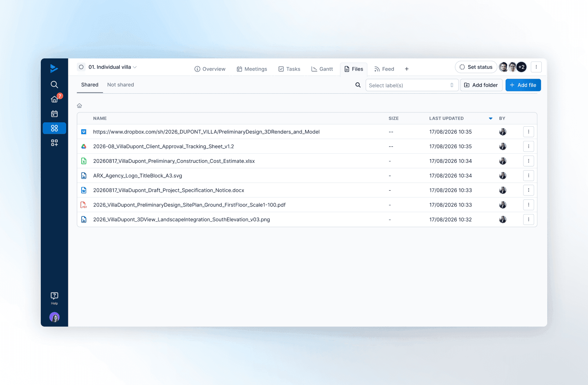Image resolution: width=588 pixels, height=385 pixels.
Task: Click the first member avatar in the header
Action: pos(503,67)
